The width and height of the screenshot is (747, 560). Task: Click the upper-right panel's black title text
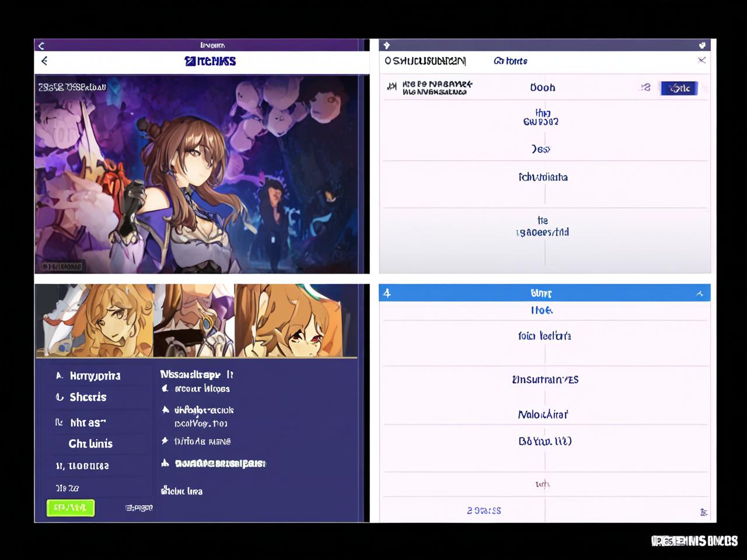tap(425, 61)
